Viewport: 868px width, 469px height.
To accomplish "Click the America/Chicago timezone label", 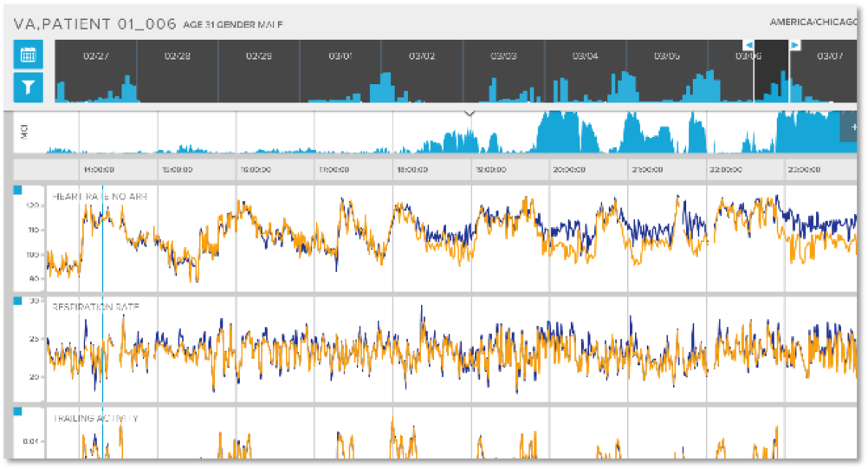I will pyautogui.click(x=813, y=23).
